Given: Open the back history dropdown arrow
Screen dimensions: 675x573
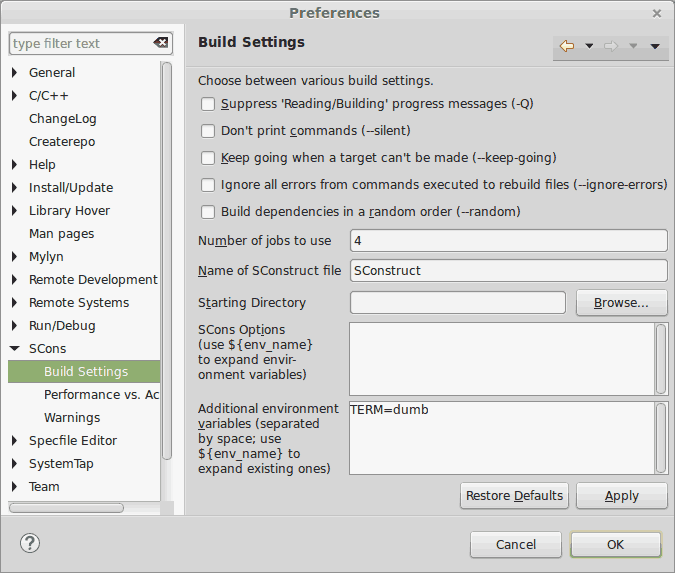Looking at the screenshot, I should pyautogui.click(x=589, y=46).
